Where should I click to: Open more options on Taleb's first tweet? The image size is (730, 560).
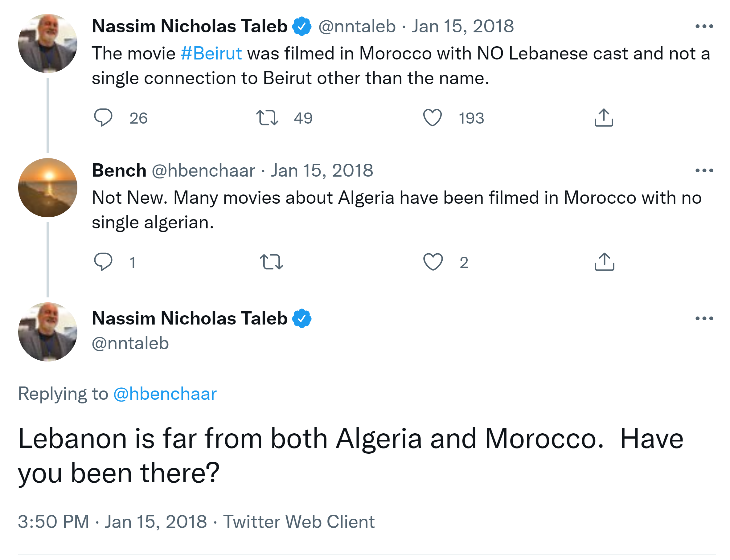click(704, 26)
